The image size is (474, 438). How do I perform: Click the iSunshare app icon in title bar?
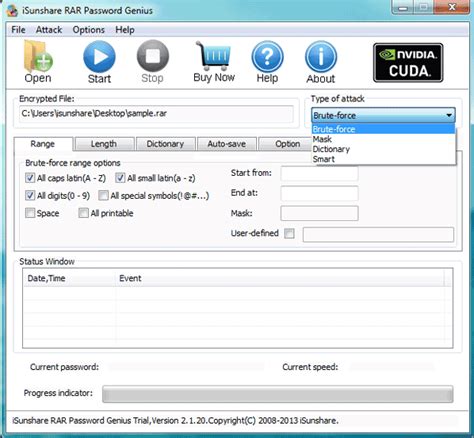click(x=12, y=11)
